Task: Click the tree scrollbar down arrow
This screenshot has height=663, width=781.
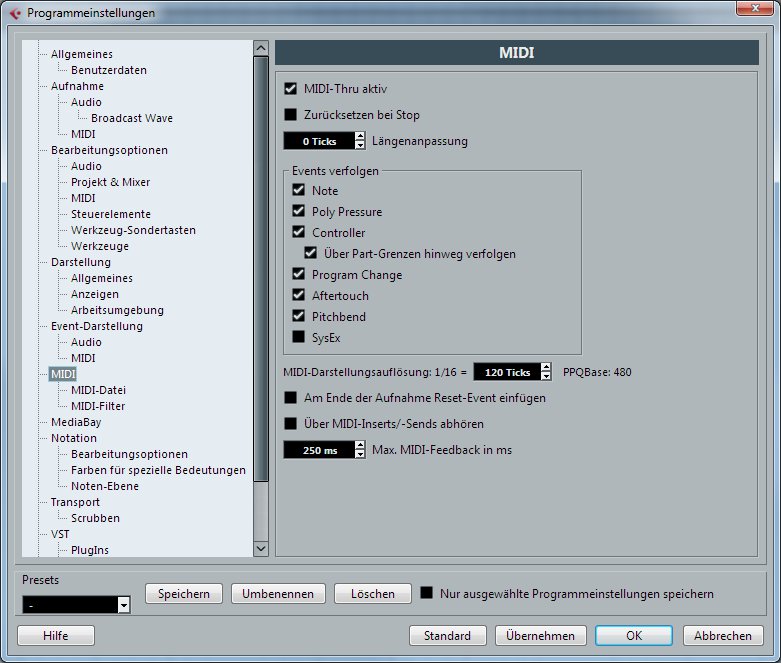Action: tap(261, 548)
